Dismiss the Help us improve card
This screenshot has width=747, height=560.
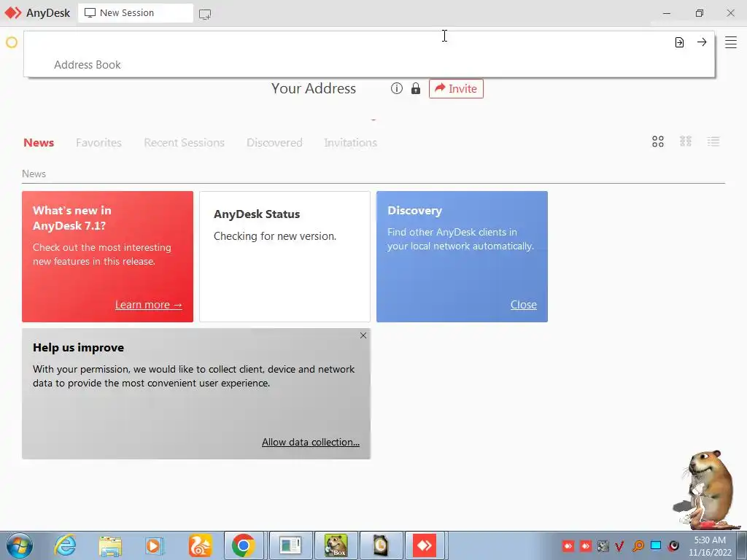363,335
